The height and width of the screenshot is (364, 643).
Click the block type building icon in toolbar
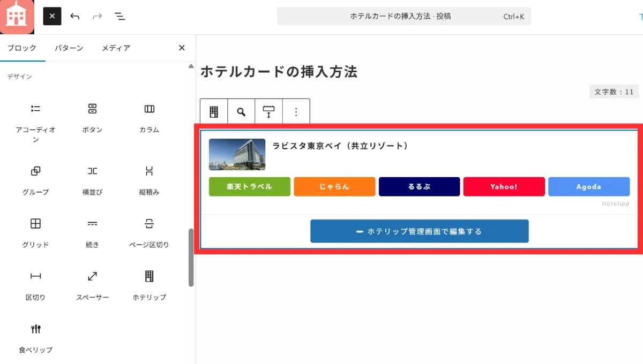click(214, 112)
